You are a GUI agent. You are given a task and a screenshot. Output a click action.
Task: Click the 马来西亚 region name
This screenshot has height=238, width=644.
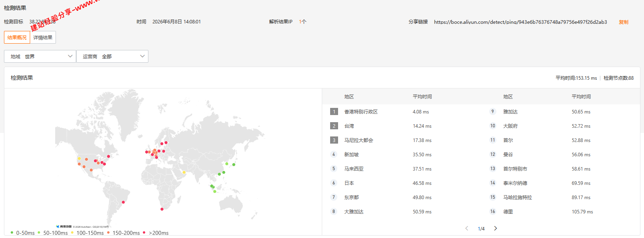(x=354, y=169)
